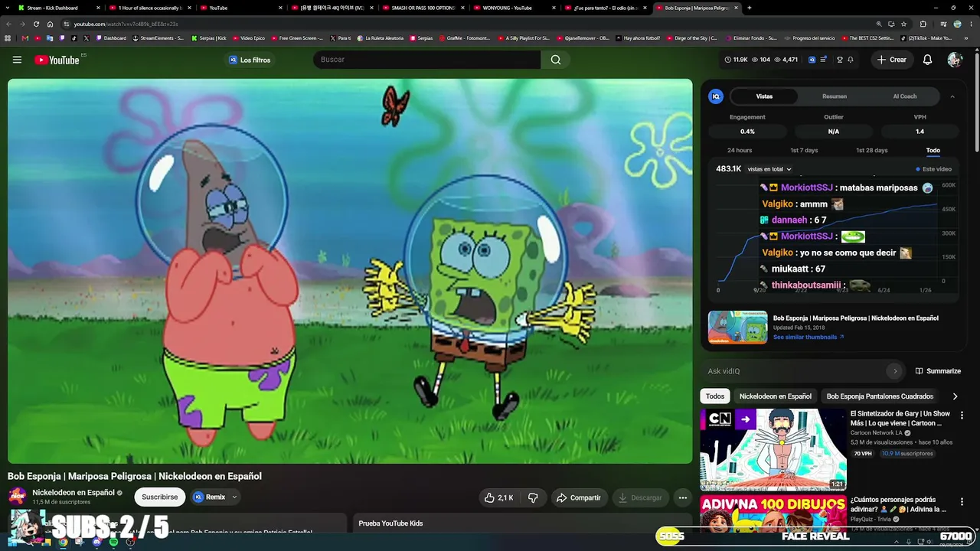Open the three-dot more actions menu
The width and height of the screenshot is (980, 551).
(682, 497)
